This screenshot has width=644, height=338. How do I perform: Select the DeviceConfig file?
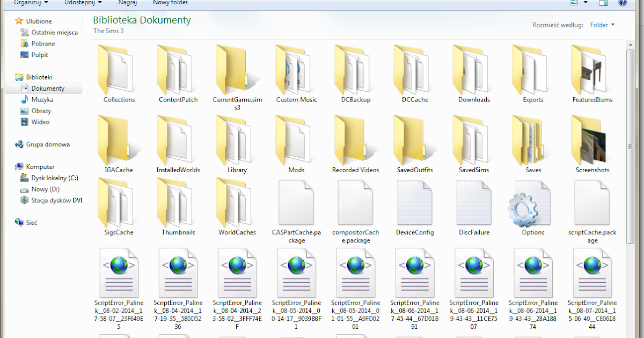(x=415, y=207)
